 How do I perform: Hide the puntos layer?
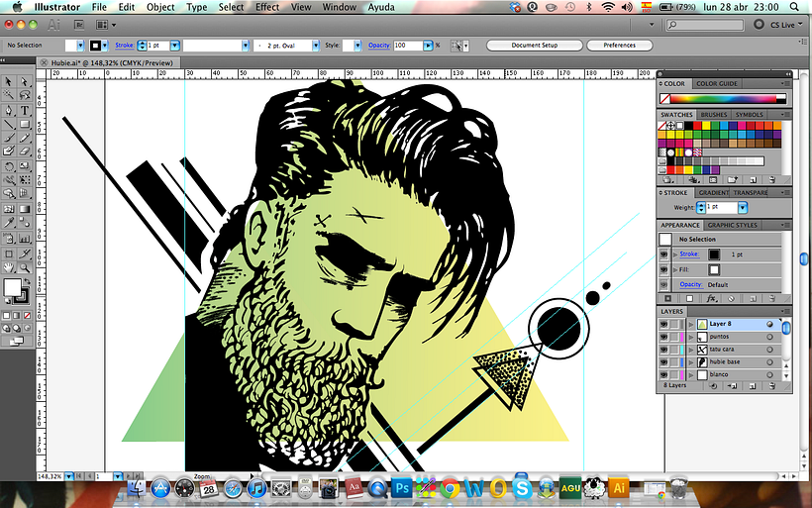pyautogui.click(x=664, y=337)
